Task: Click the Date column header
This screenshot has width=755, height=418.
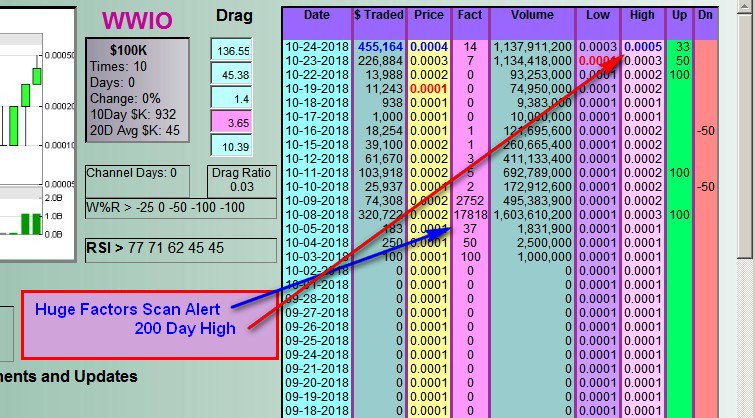Action: [x=317, y=15]
